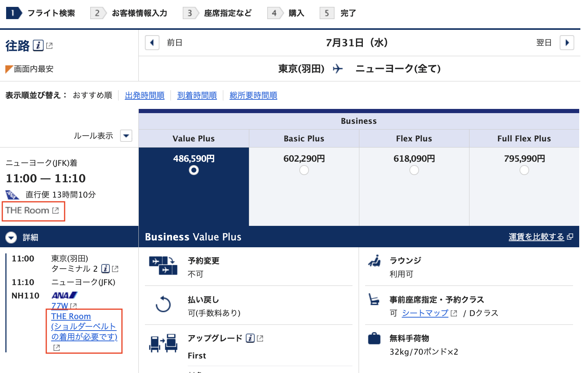Open external link icon under shoulder belt notice

tap(57, 348)
